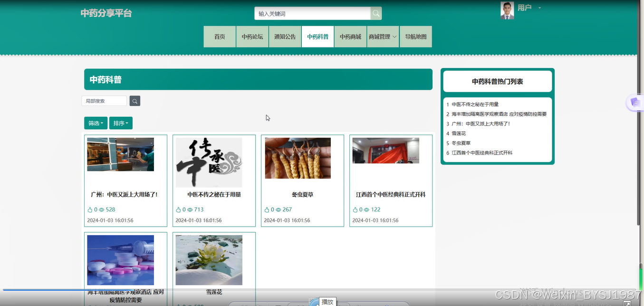Click card title 江西首个中医经典科正式开科
This screenshot has height=306, width=644.
click(391, 194)
